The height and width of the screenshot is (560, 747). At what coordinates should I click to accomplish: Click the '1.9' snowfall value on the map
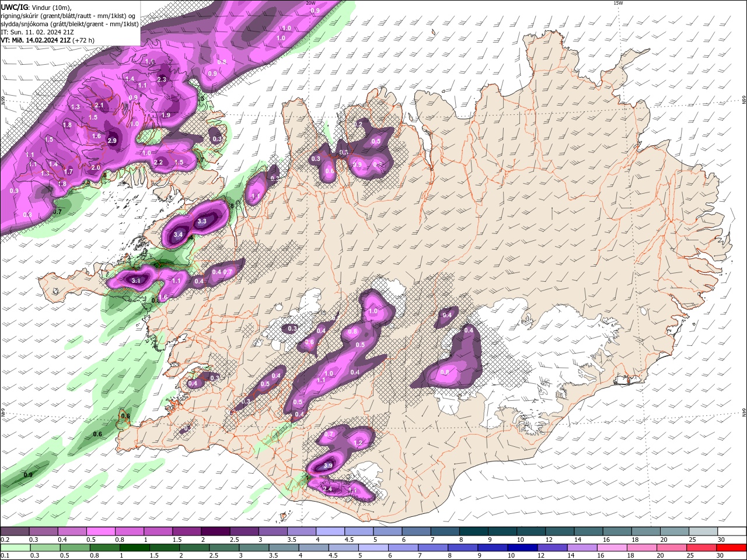click(166, 116)
